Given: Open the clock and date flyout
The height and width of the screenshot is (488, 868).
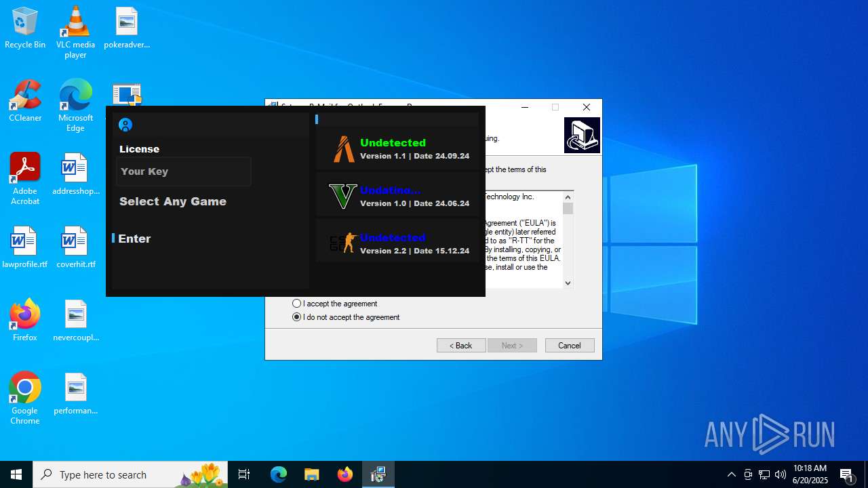Looking at the screenshot, I should point(810,474).
